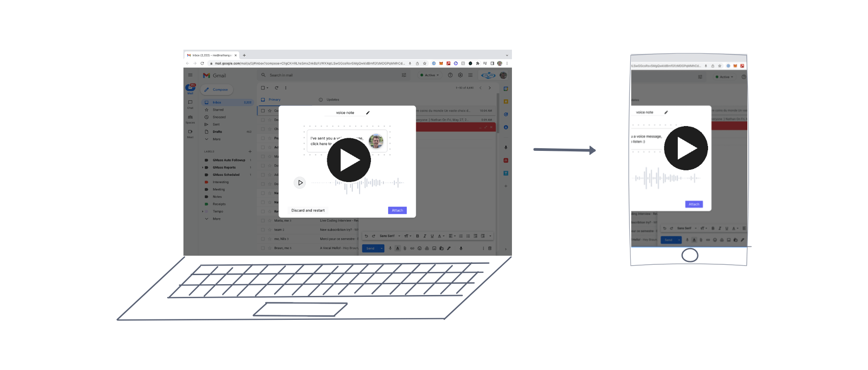Select the me, Nils email checkbox
This screenshot has width=868, height=370.
click(x=263, y=239)
